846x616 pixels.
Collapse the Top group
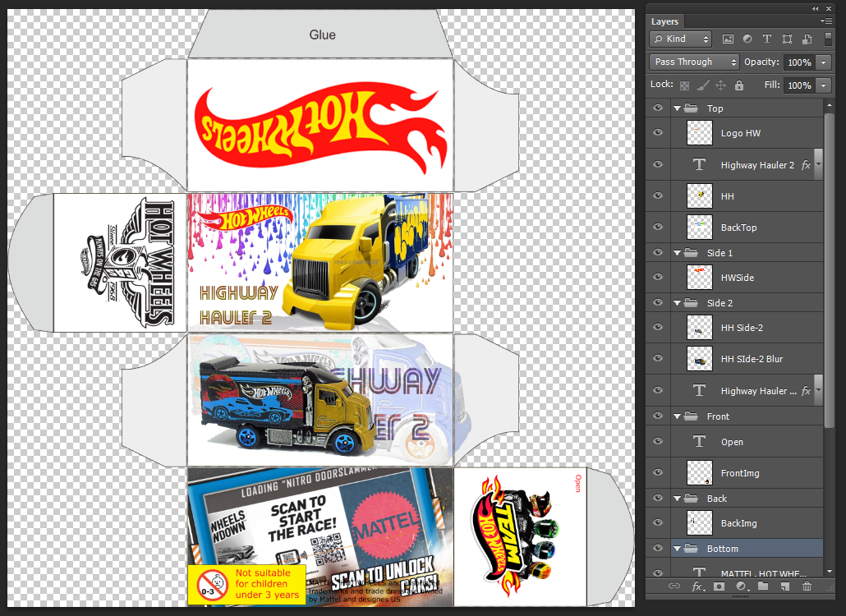coord(677,108)
